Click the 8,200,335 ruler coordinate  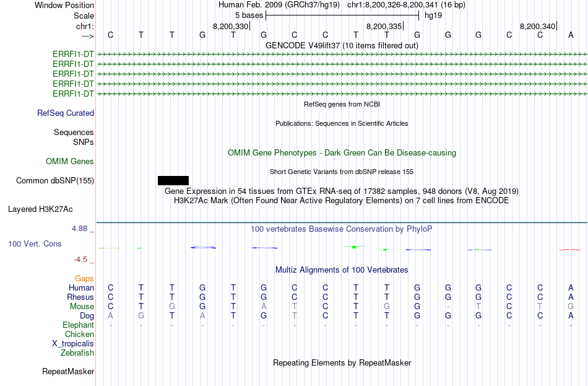point(384,26)
